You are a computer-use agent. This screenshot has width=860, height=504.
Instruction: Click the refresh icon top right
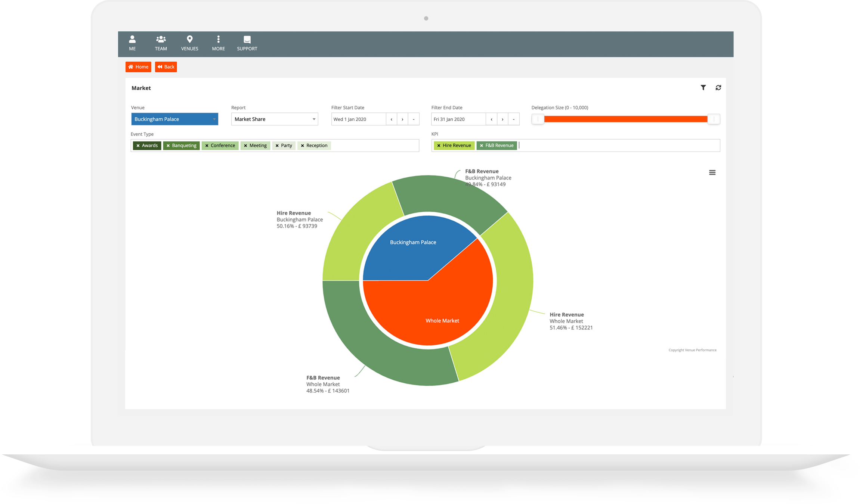point(718,87)
